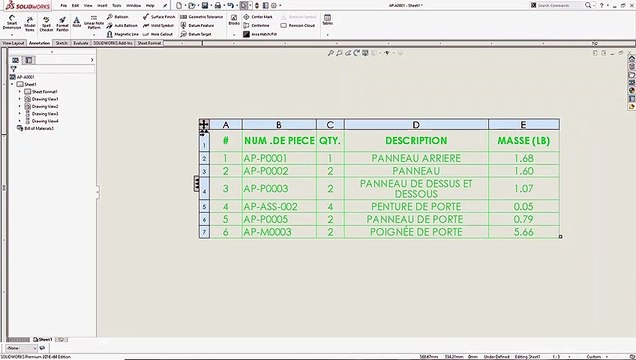Image resolution: width=636 pixels, height=360 pixels.
Task: Click the filter funnel icon in tree
Action: click(x=13, y=69)
